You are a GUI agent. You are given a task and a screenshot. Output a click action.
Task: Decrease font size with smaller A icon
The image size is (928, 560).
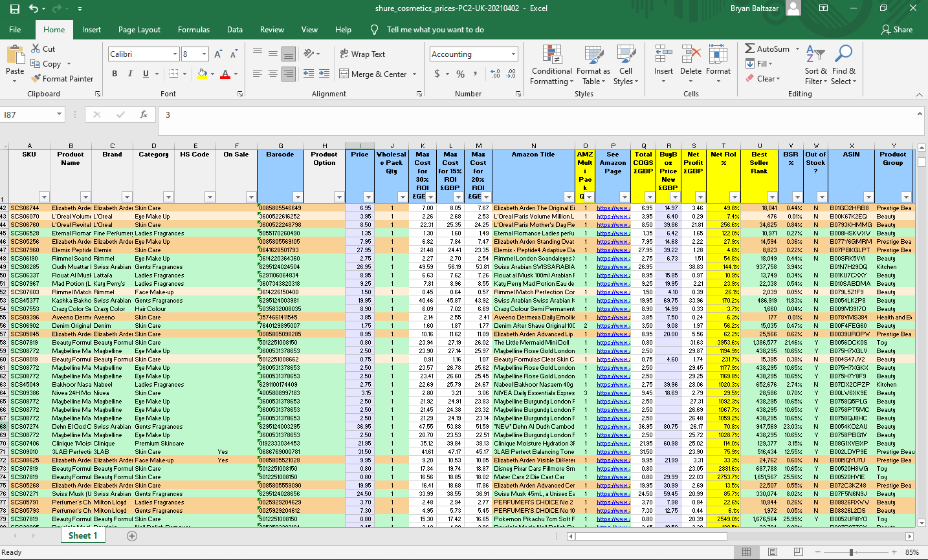point(233,54)
